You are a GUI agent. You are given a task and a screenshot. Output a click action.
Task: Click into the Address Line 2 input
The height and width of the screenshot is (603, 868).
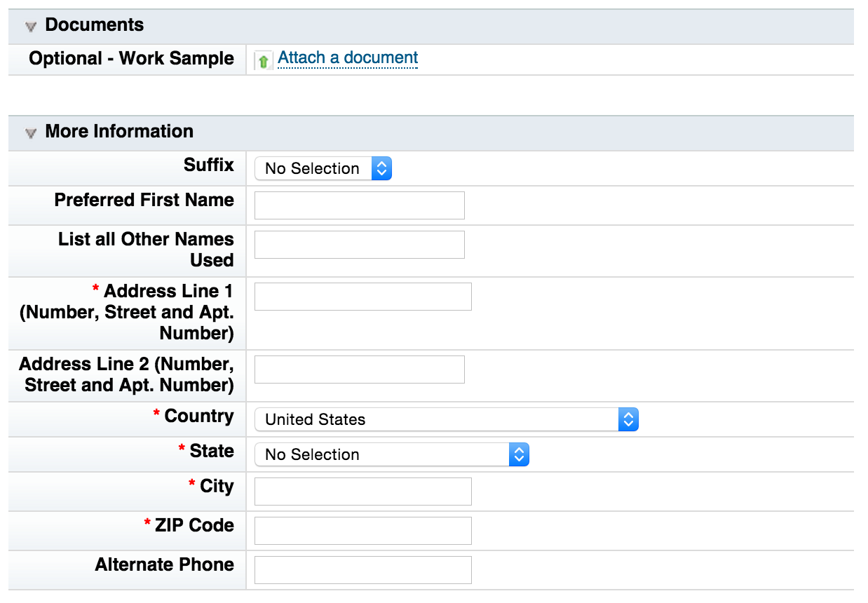pos(359,370)
